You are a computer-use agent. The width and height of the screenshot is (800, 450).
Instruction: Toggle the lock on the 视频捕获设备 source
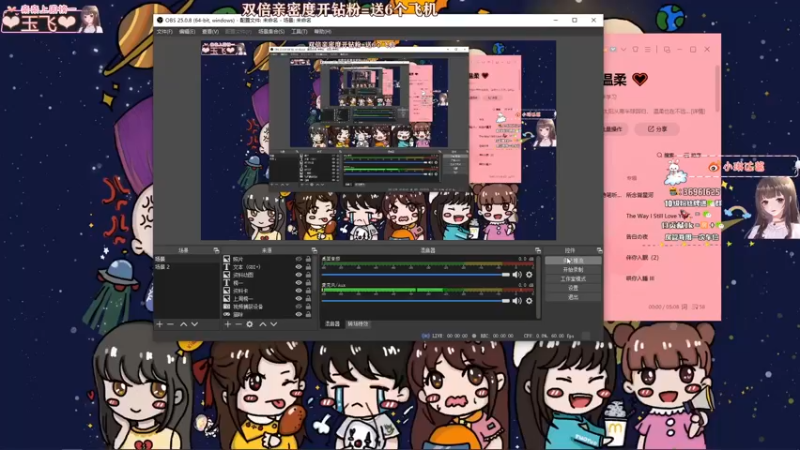coord(308,307)
